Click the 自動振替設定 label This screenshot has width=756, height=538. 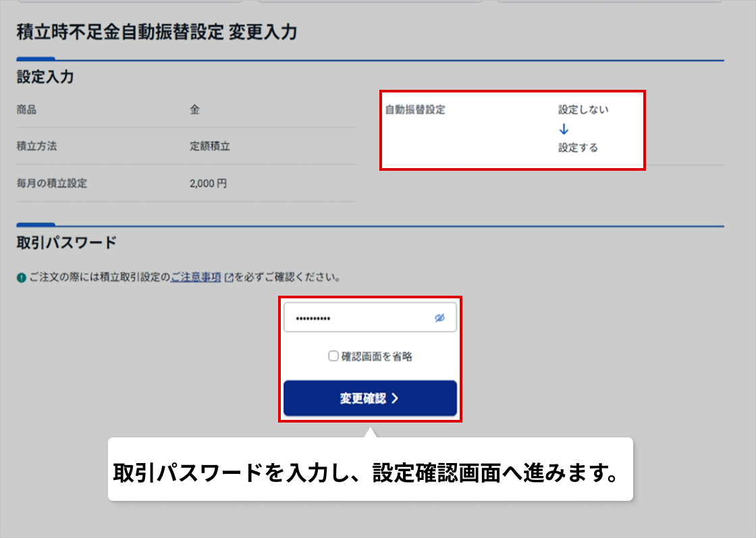click(x=415, y=109)
